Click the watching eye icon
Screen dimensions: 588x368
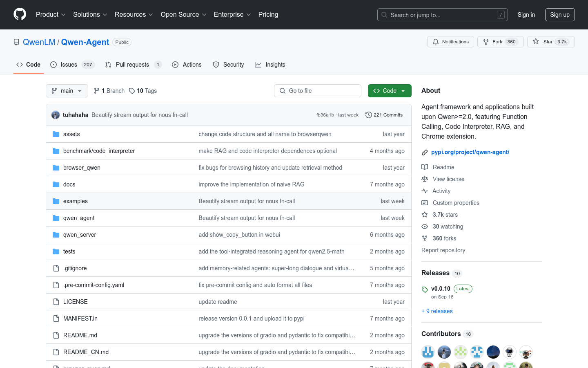pyautogui.click(x=425, y=227)
